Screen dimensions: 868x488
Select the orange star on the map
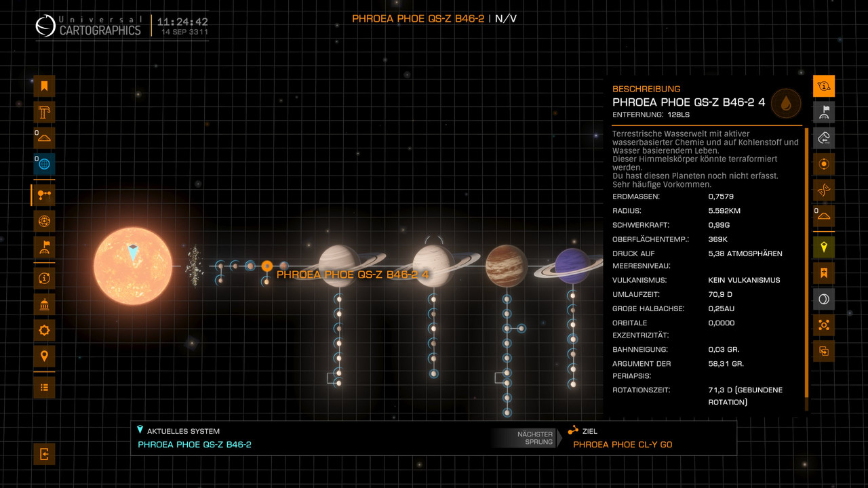[x=134, y=266]
